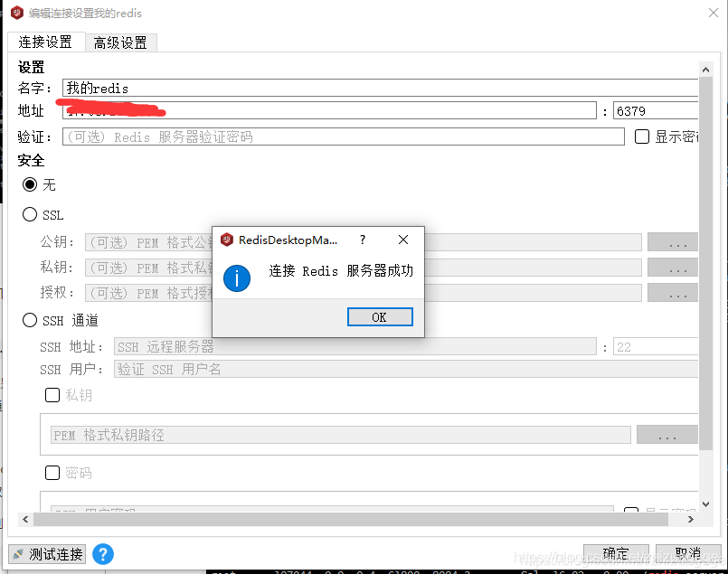Click OK in the success dialog
Screen dimensions: 728x574
(x=380, y=317)
